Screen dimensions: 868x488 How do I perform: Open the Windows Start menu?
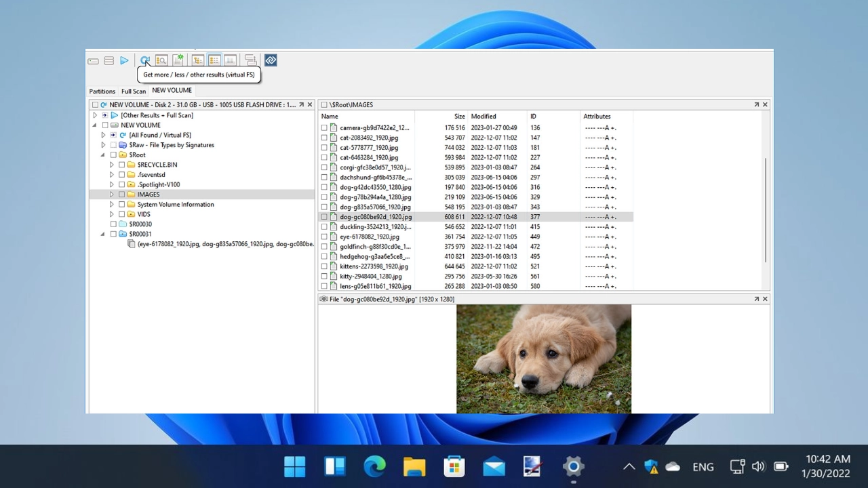[295, 466]
